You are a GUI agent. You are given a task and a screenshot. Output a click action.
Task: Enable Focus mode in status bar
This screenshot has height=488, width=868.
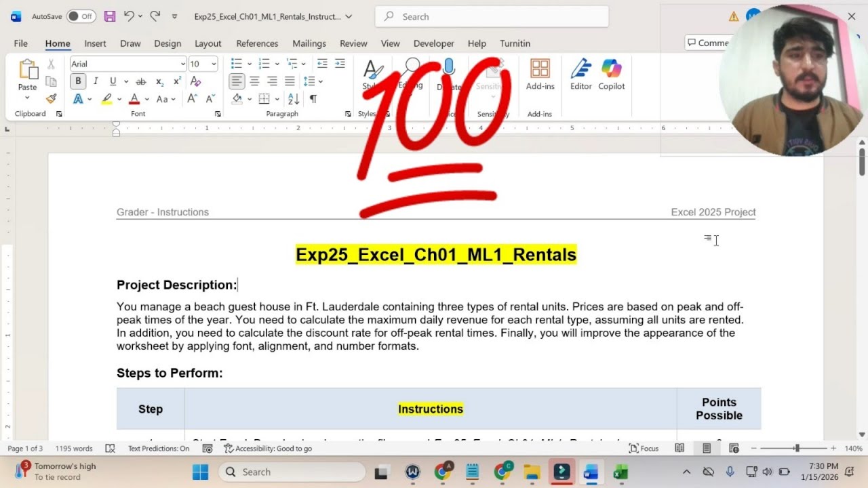(644, 449)
